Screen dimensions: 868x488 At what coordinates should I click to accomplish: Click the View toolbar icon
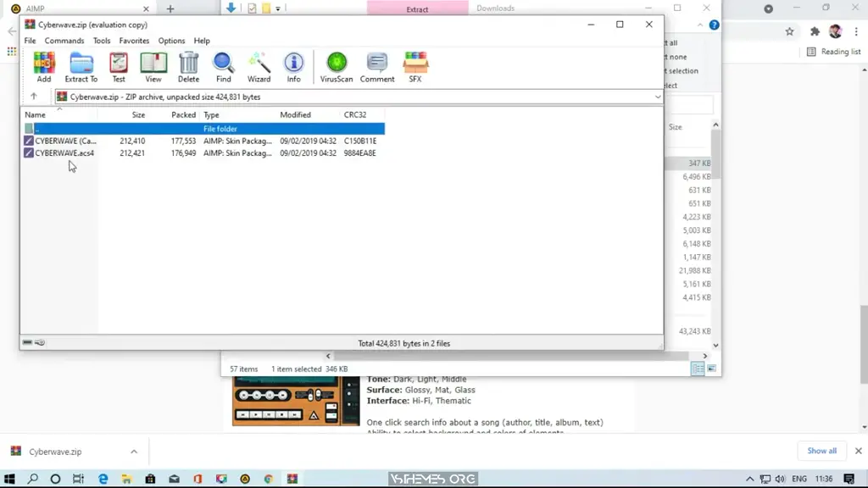coord(153,67)
